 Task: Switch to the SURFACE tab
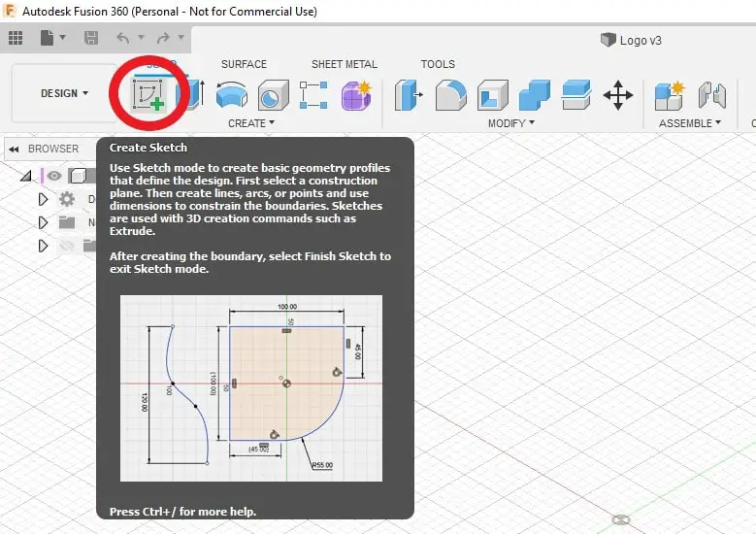(x=244, y=64)
